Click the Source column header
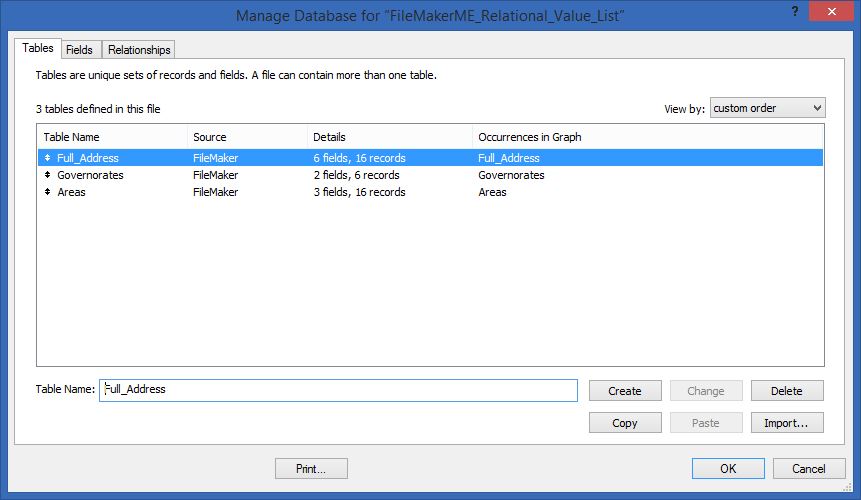 247,137
